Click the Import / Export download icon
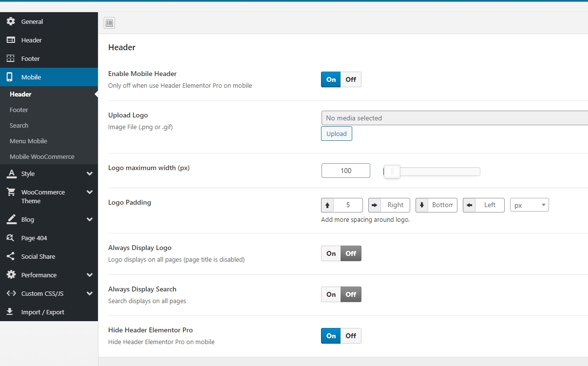 [x=11, y=312]
